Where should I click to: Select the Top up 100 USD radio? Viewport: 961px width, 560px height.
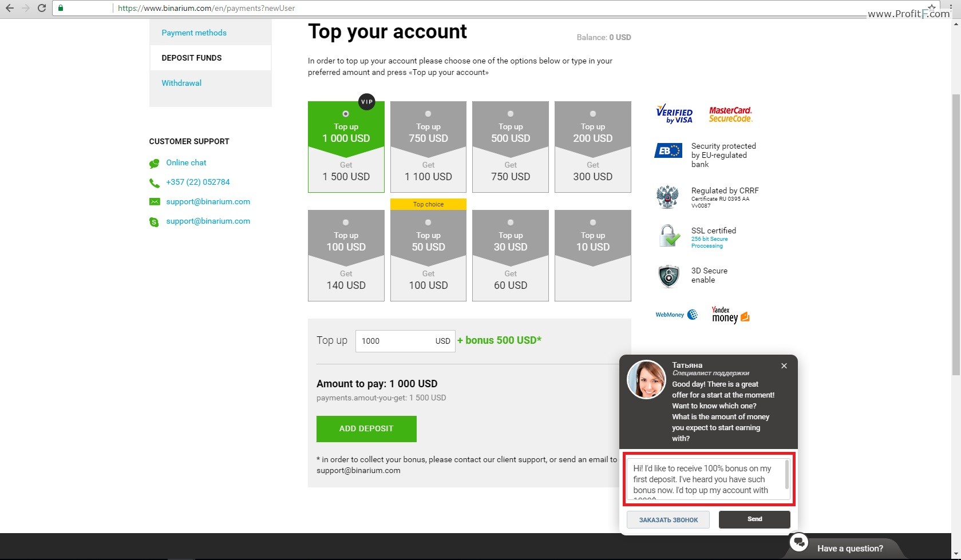click(346, 223)
